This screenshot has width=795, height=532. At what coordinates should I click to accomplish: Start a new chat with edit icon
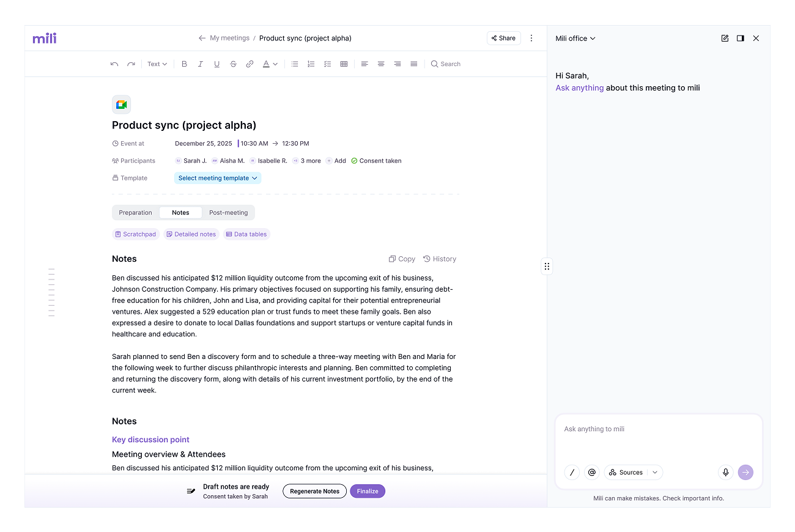[x=725, y=38]
